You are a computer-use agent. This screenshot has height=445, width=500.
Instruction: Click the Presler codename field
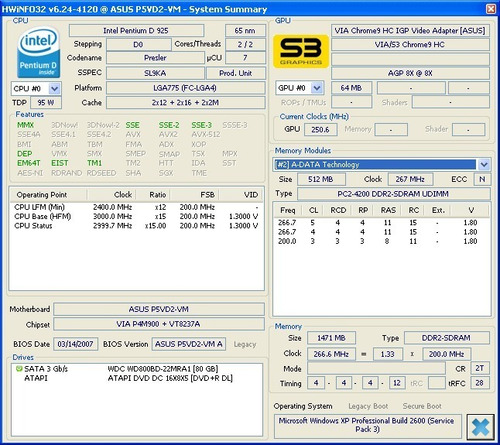pyautogui.click(x=155, y=58)
